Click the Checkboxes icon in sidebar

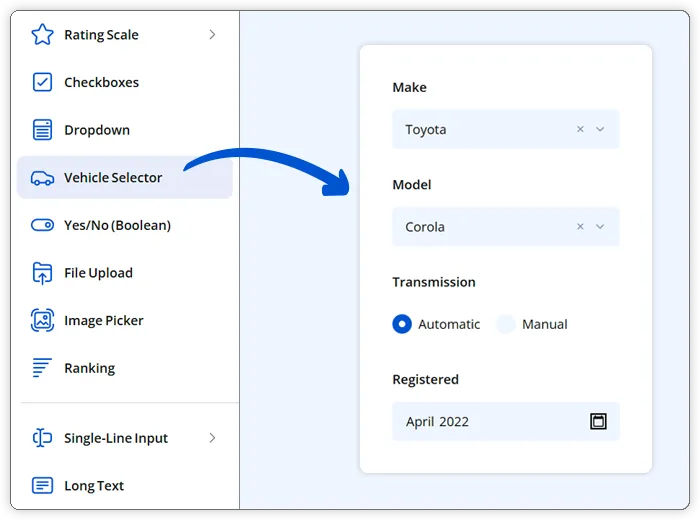[x=42, y=82]
